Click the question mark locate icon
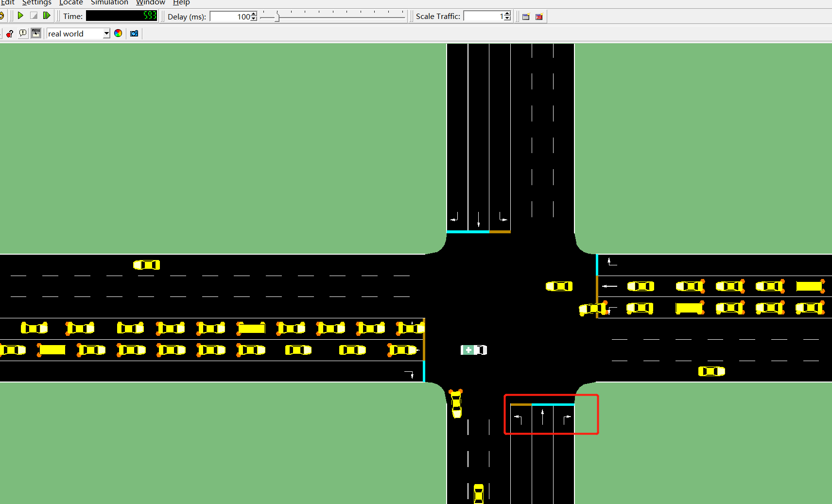The height and width of the screenshot is (504, 832). click(10, 34)
